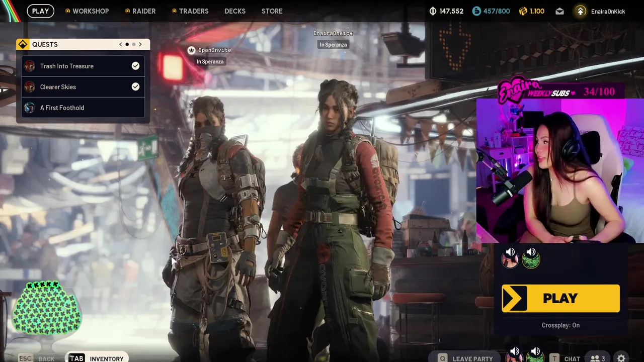This screenshot has height=362, width=644.
Task: Click the ESC Back button
Action: click(x=36, y=358)
